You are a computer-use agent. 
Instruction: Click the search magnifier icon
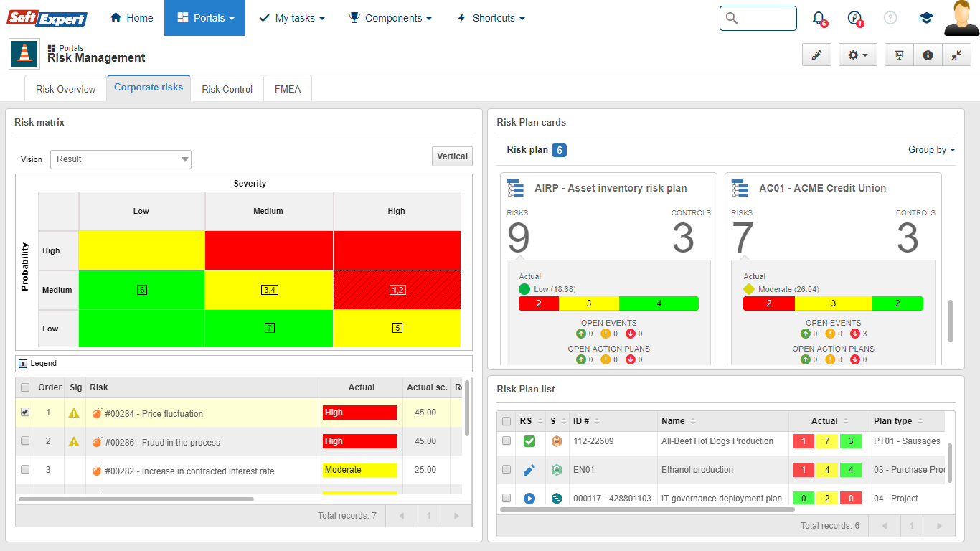coord(732,18)
